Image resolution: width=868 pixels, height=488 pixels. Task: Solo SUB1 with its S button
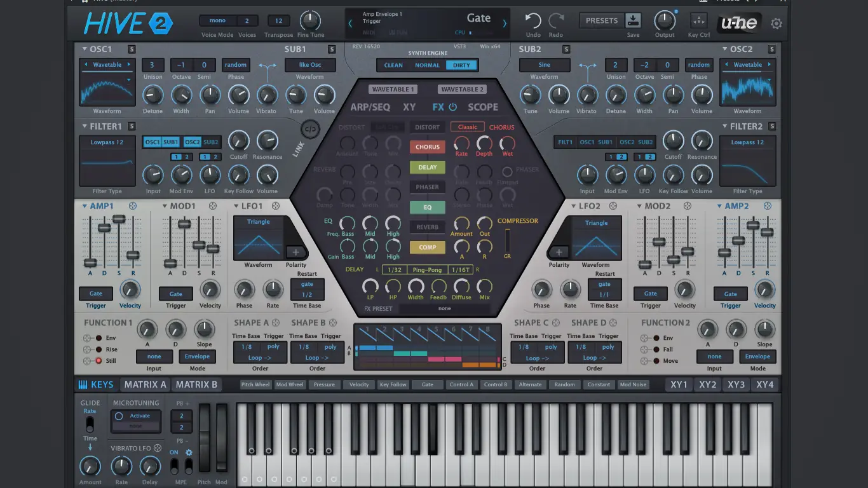click(x=332, y=50)
